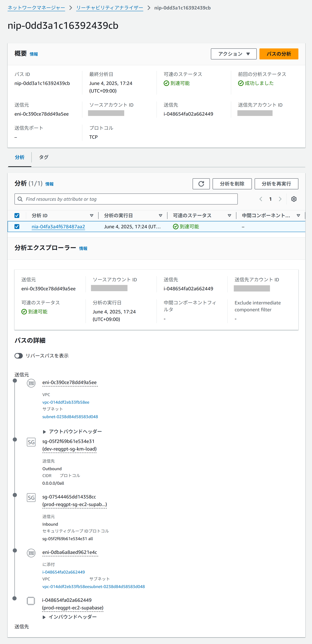The height and width of the screenshot is (644, 312).
Task: Click eni-0c390ce78dd49a5ee in path details
Action: [x=69, y=382]
